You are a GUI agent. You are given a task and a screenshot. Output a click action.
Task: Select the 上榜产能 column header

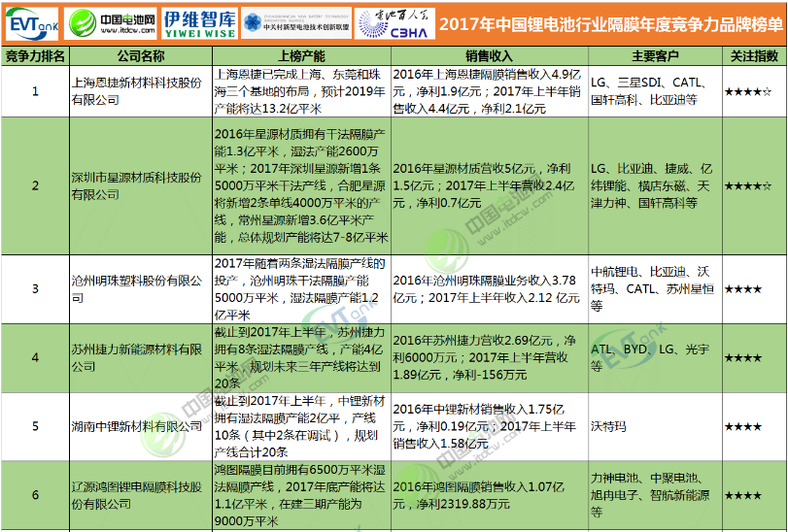(x=299, y=55)
